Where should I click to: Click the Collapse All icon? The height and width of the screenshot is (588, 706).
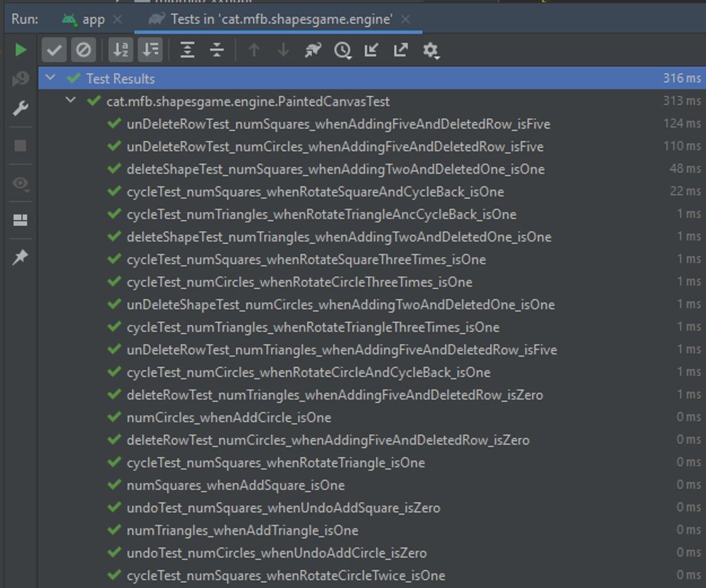pos(217,51)
